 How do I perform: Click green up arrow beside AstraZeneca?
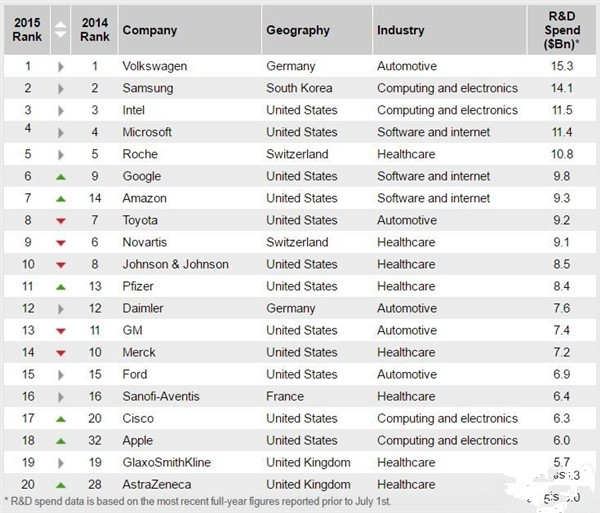(61, 484)
